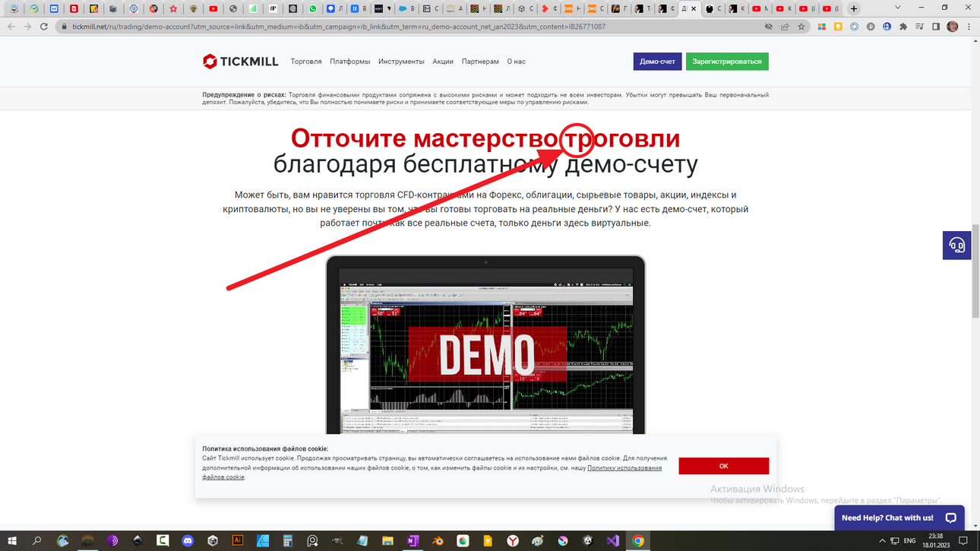Reload the page with refresh icon
Image resolution: width=980 pixels, height=551 pixels.
(44, 27)
